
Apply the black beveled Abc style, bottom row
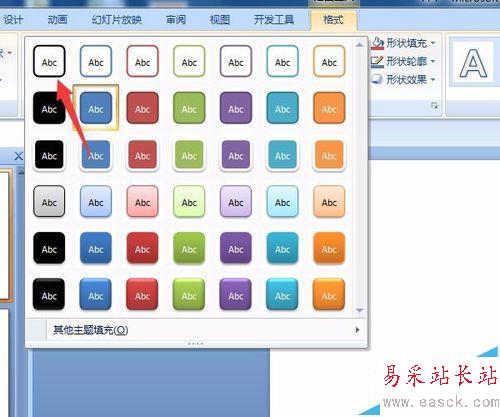click(x=49, y=295)
